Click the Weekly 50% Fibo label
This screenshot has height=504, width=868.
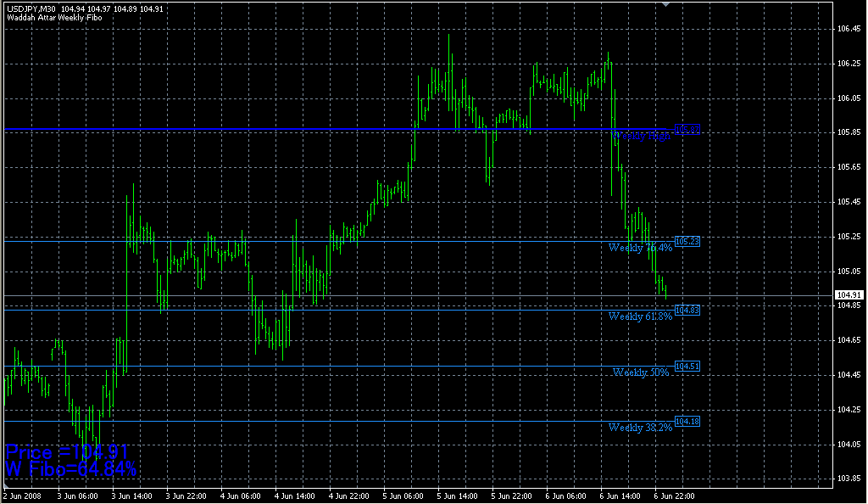coord(642,372)
